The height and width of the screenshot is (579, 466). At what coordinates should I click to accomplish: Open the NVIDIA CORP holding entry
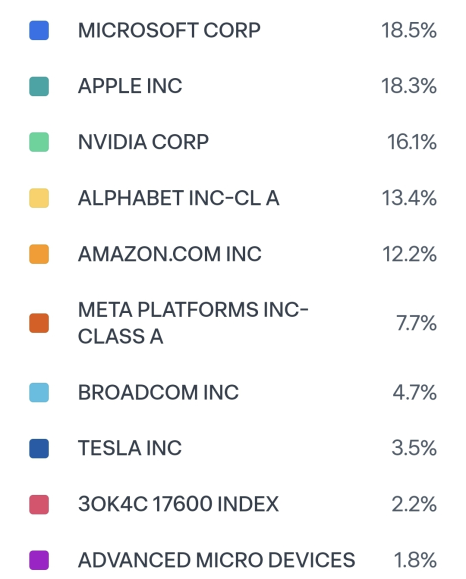click(x=143, y=142)
